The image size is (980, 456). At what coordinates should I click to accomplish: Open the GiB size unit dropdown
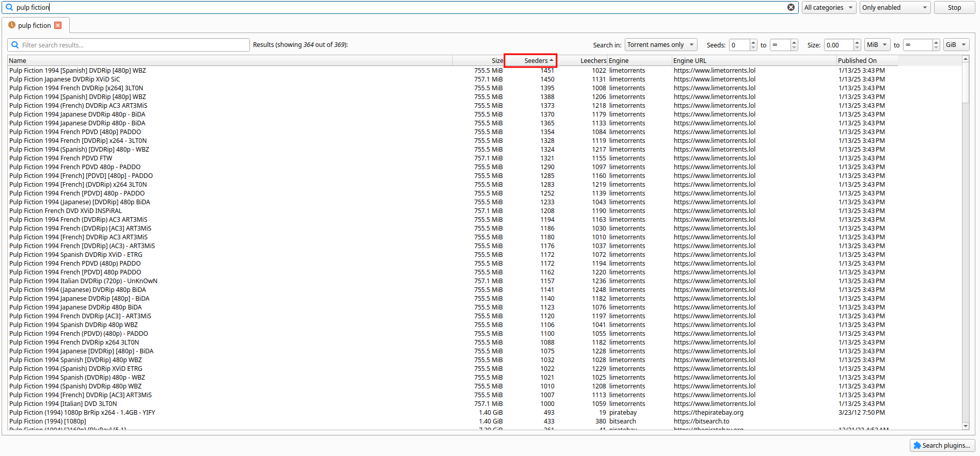[956, 45]
